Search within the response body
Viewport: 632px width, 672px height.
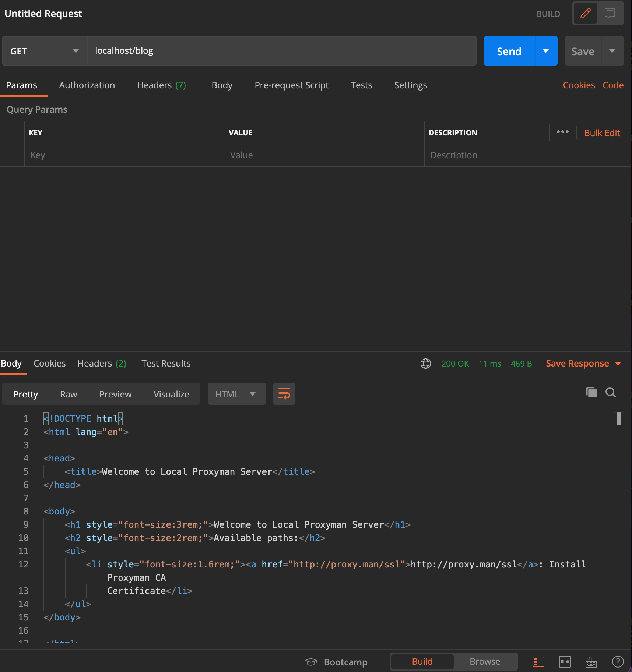coord(610,393)
